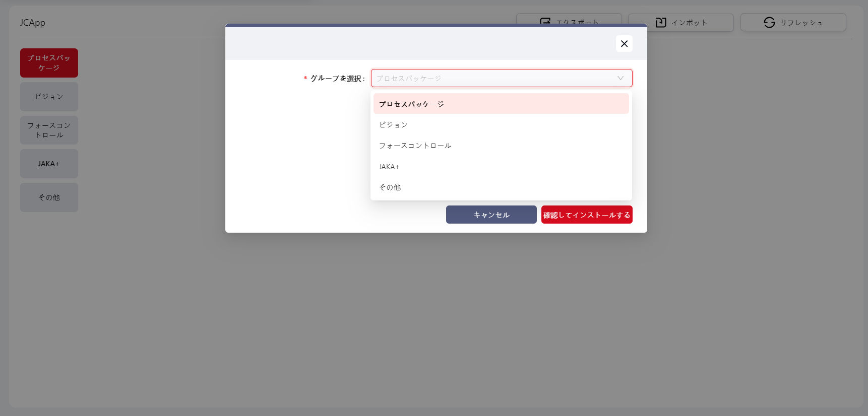868x416 pixels.
Task: Click the JCApp title text
Action: pyautogui.click(x=33, y=23)
